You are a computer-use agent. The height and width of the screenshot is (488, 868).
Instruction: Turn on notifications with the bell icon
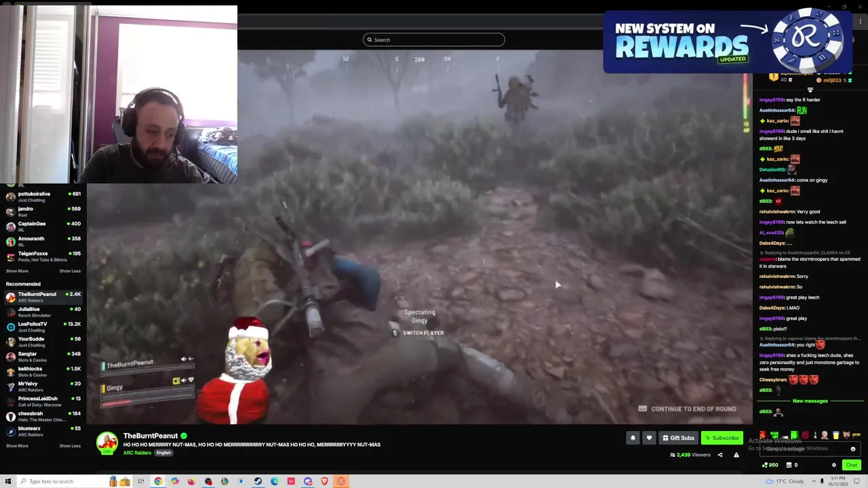(633, 438)
